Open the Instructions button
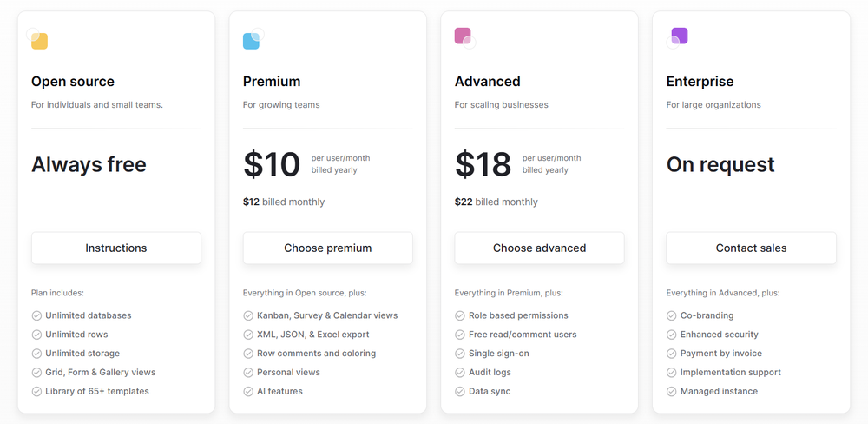The width and height of the screenshot is (868, 424). pyautogui.click(x=116, y=248)
